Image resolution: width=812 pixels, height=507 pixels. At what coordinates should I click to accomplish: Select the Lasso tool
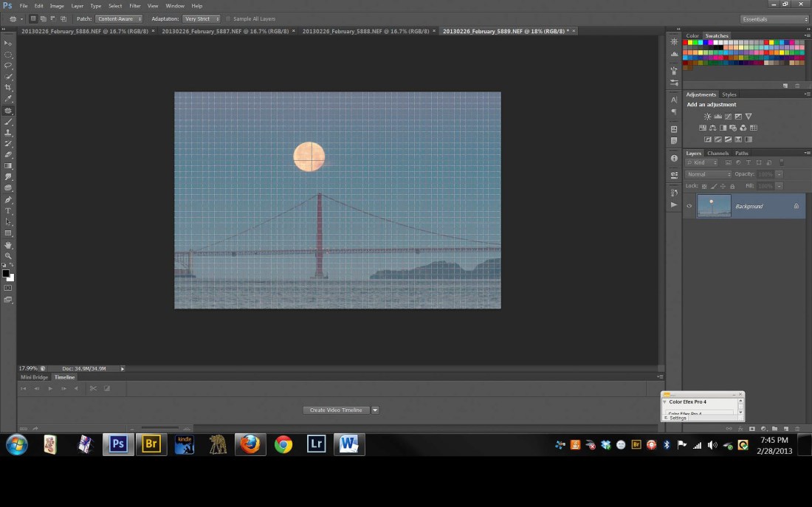(9, 66)
